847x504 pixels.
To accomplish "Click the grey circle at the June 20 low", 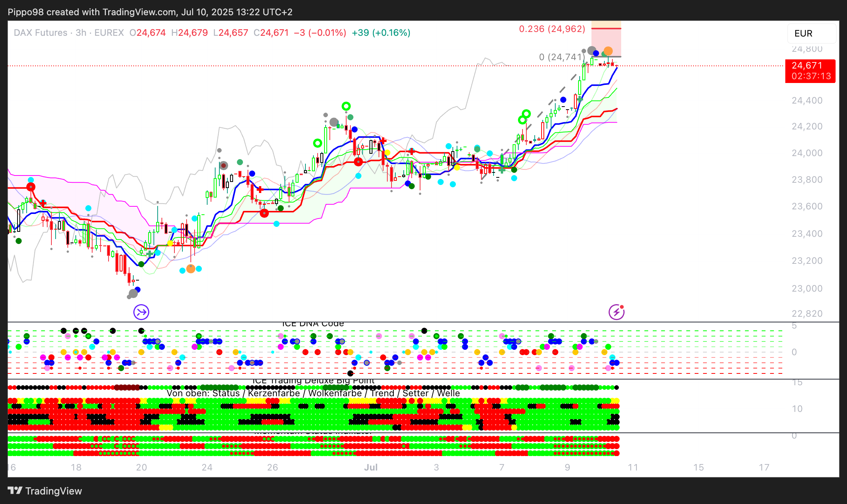I will click(133, 293).
